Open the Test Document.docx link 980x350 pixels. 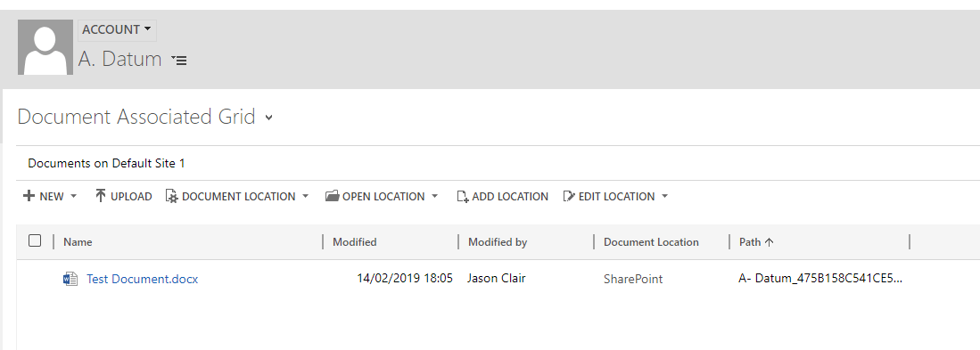[x=143, y=279]
